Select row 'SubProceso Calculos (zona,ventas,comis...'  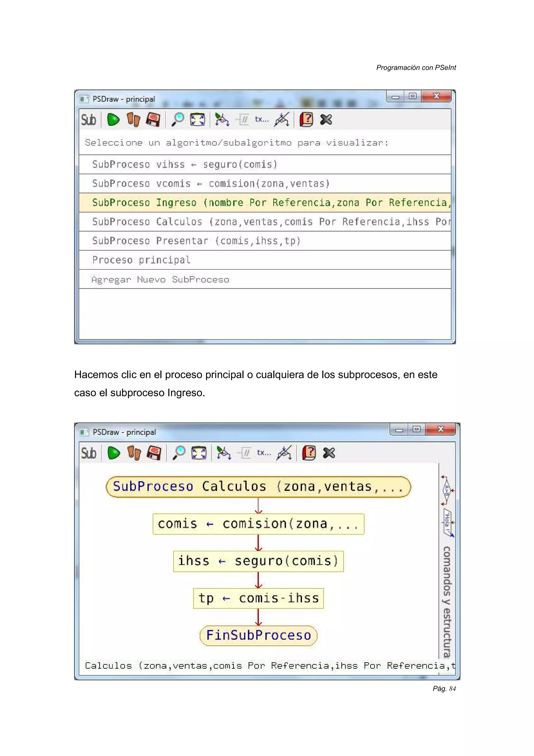point(265,221)
